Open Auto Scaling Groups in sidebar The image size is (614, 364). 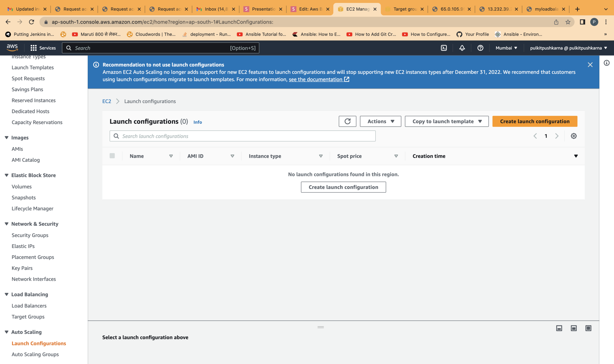(x=35, y=354)
